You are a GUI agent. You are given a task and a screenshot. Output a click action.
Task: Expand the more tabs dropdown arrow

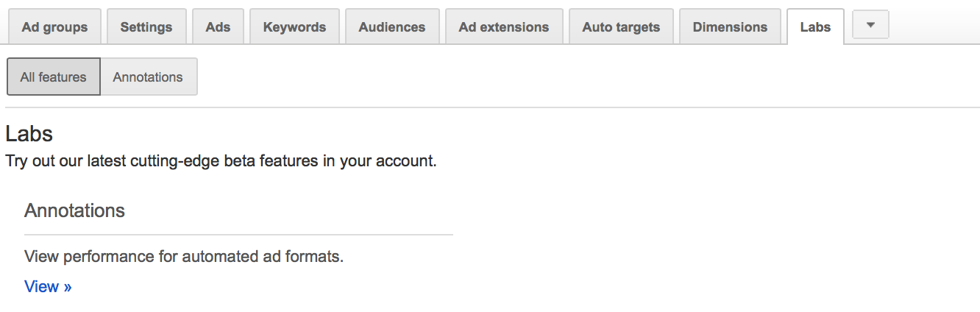tap(870, 25)
